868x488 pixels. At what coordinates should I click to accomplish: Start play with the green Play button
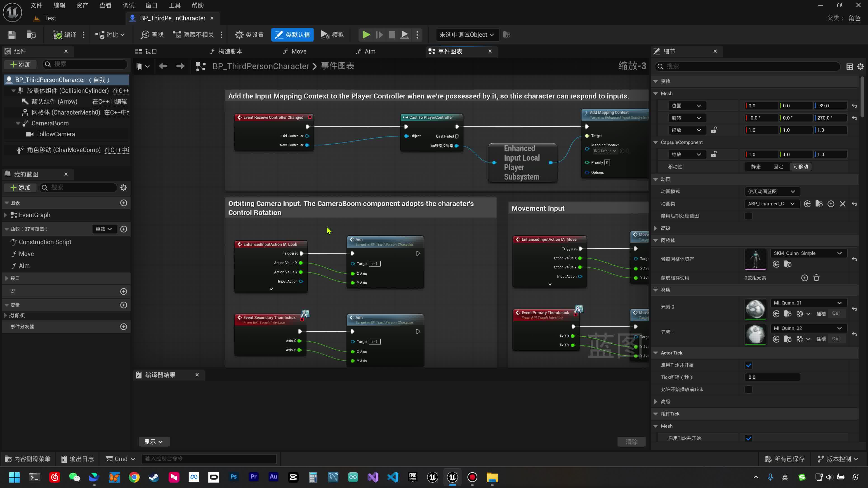366,35
